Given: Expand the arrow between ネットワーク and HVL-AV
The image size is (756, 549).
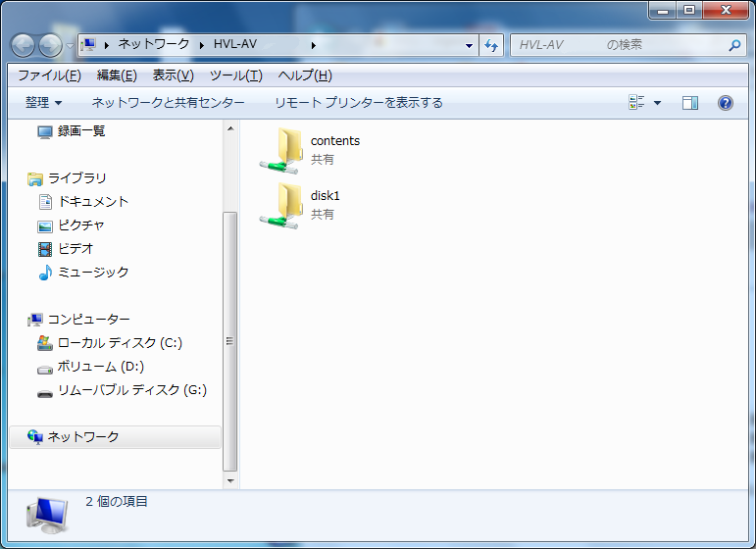Looking at the screenshot, I should click(202, 45).
